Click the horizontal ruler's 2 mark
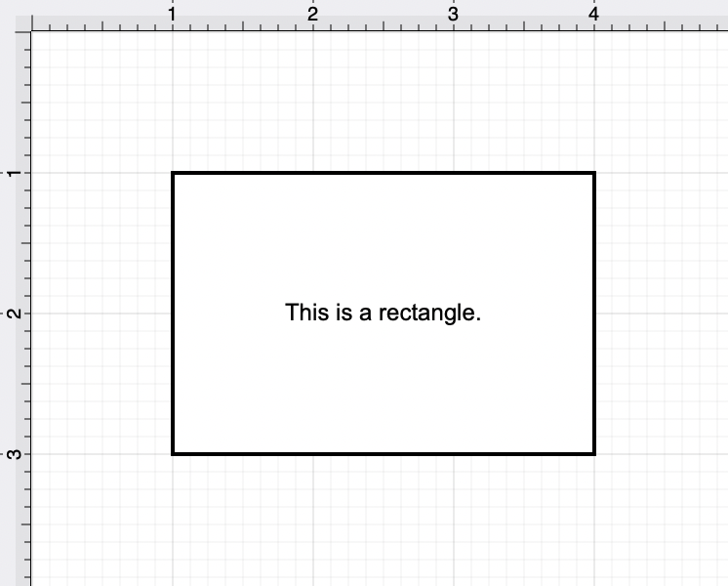728x586 pixels. pyautogui.click(x=313, y=15)
